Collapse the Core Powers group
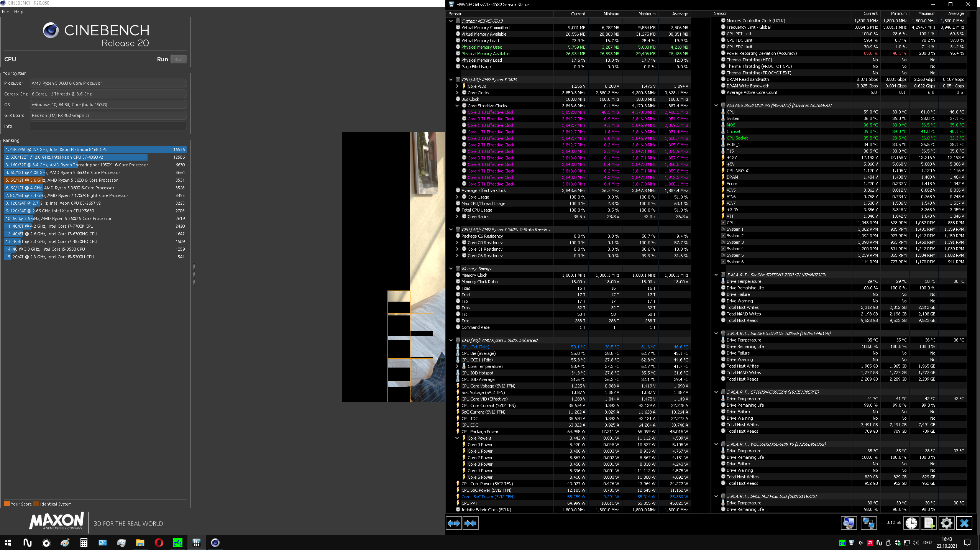The image size is (980, 550). coord(457,438)
